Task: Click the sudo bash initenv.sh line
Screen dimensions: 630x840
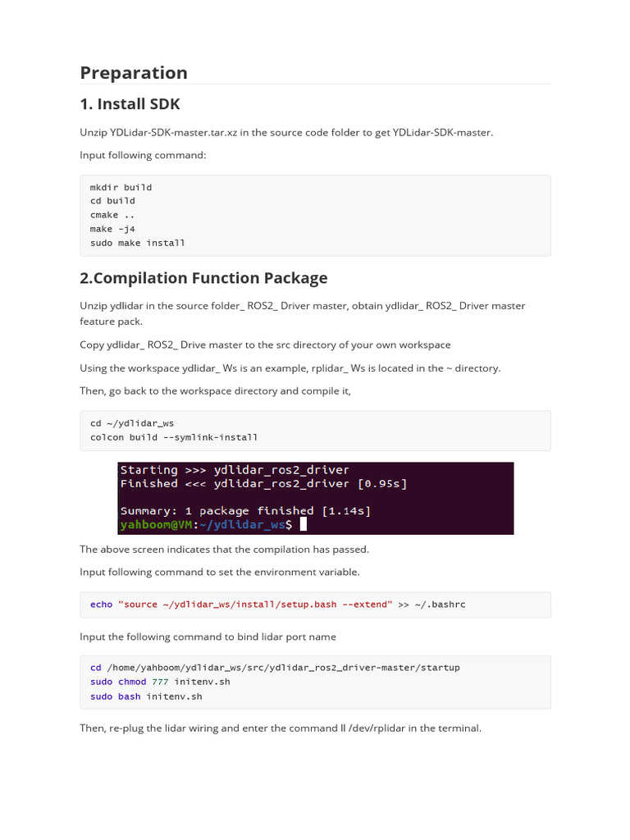Action: tap(146, 696)
